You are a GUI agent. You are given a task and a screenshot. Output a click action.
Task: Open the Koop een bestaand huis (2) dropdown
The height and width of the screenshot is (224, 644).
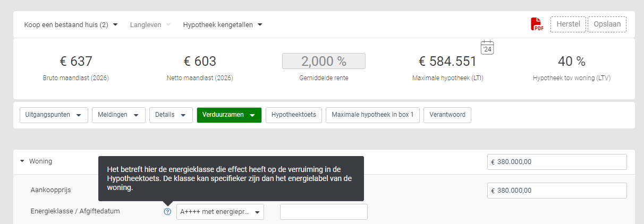71,24
